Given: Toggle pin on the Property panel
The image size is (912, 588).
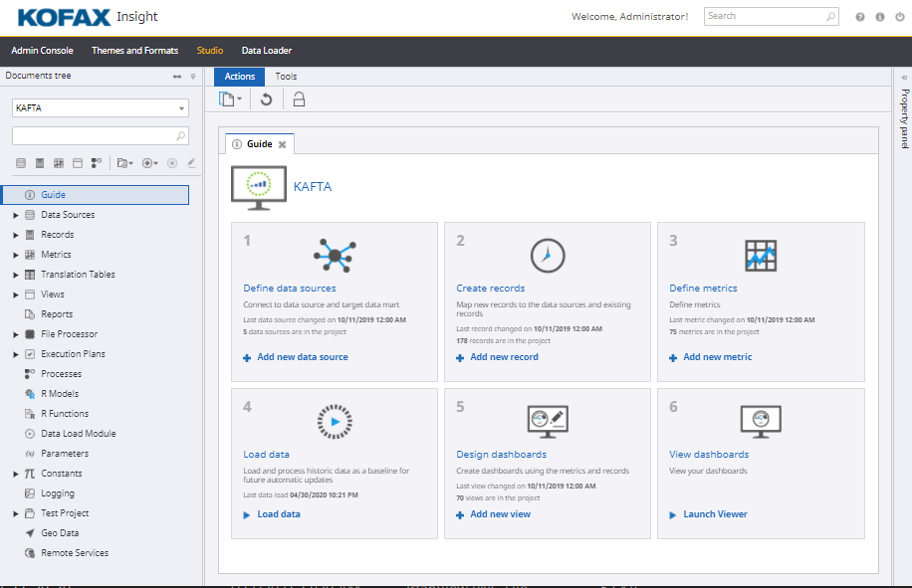Looking at the screenshot, I should pos(904,77).
